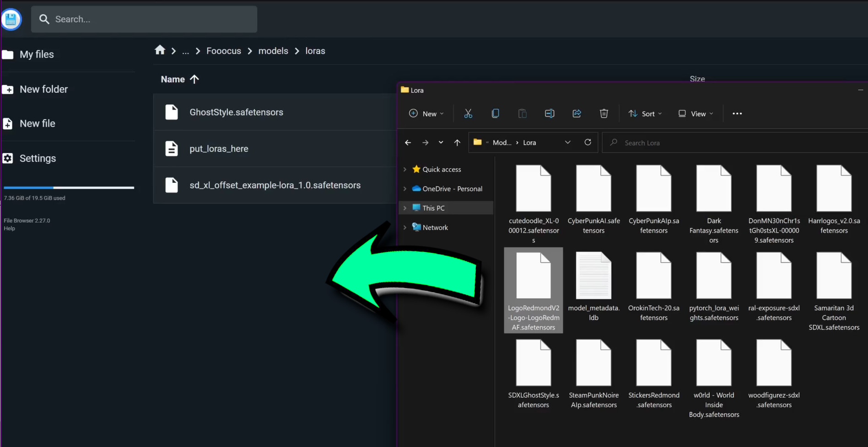This screenshot has height=447, width=868.
Task: Select Dark Fantasy.safetensors file
Action: point(714,204)
